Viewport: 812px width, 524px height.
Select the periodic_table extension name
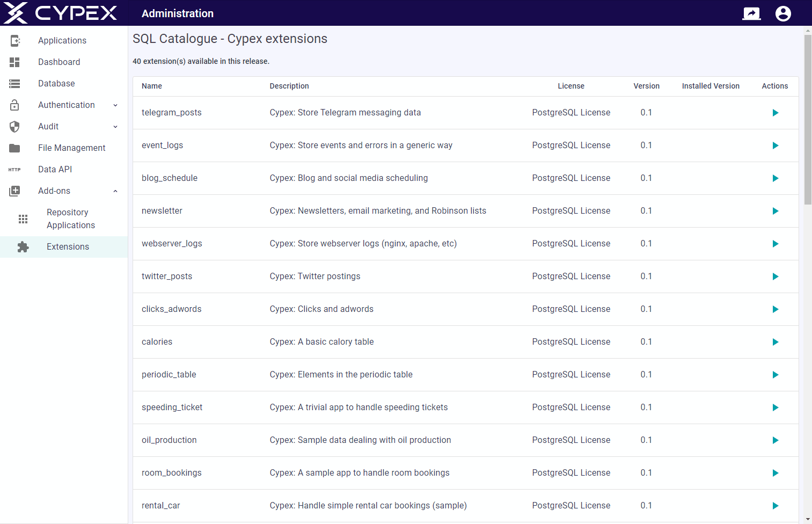tap(169, 375)
